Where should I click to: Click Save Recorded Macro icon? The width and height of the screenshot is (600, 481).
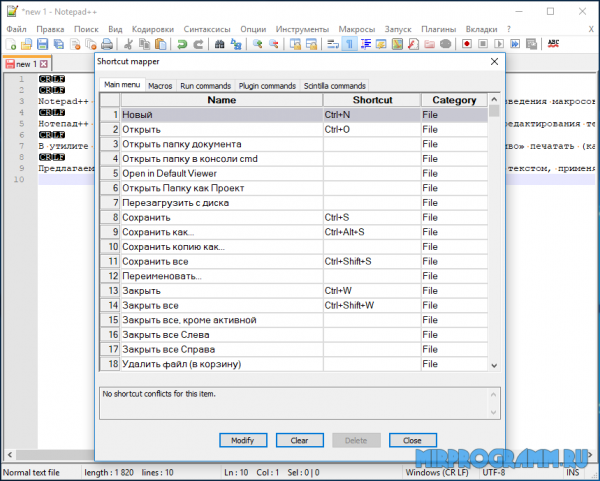click(531, 44)
